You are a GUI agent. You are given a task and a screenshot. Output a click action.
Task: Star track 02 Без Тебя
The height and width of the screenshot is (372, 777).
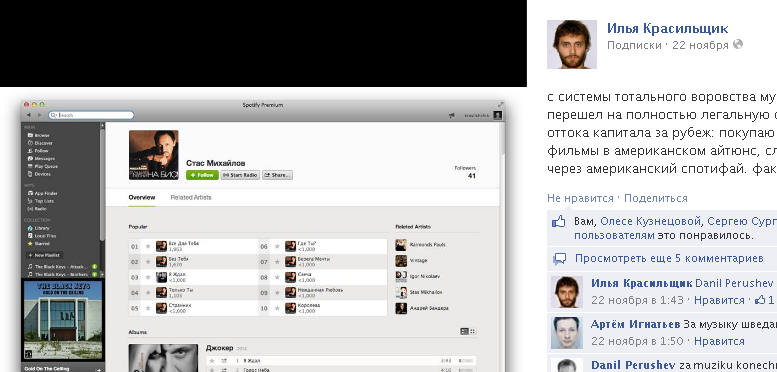(x=148, y=262)
